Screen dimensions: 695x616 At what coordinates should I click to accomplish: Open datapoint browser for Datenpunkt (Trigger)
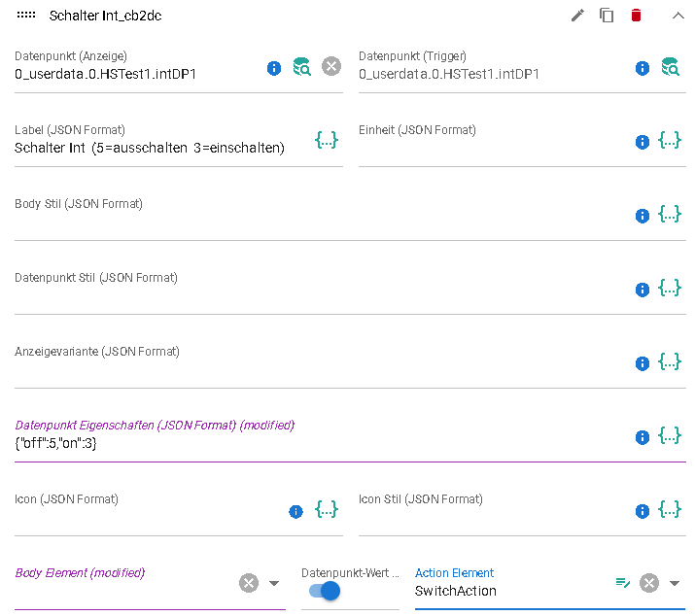(x=670, y=67)
